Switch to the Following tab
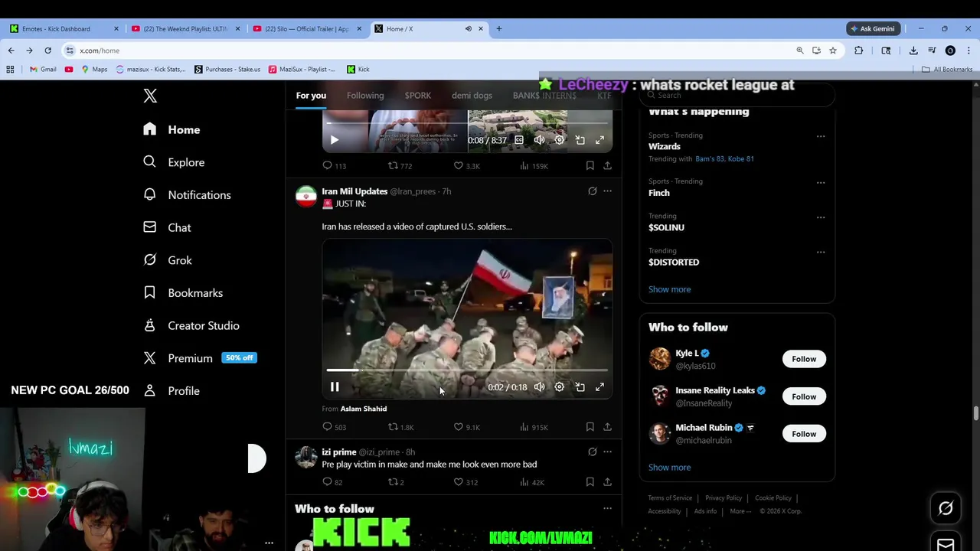The image size is (980, 551). coord(365,96)
